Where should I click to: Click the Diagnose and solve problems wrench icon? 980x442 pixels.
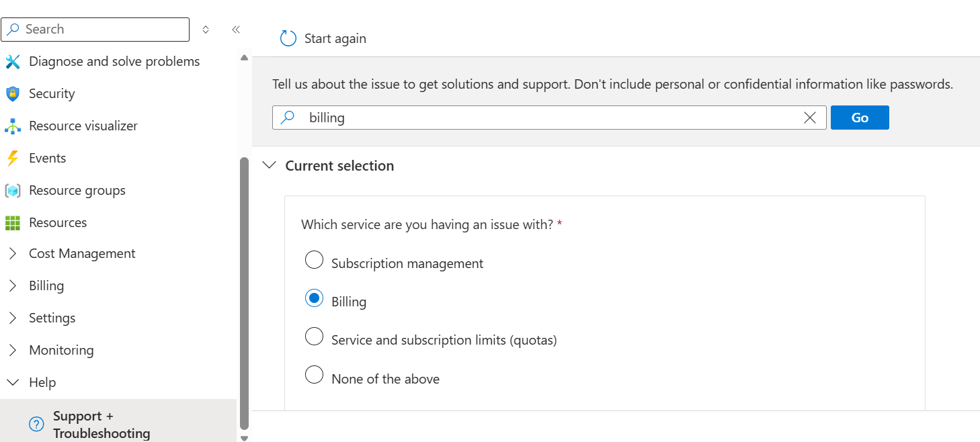(x=13, y=62)
